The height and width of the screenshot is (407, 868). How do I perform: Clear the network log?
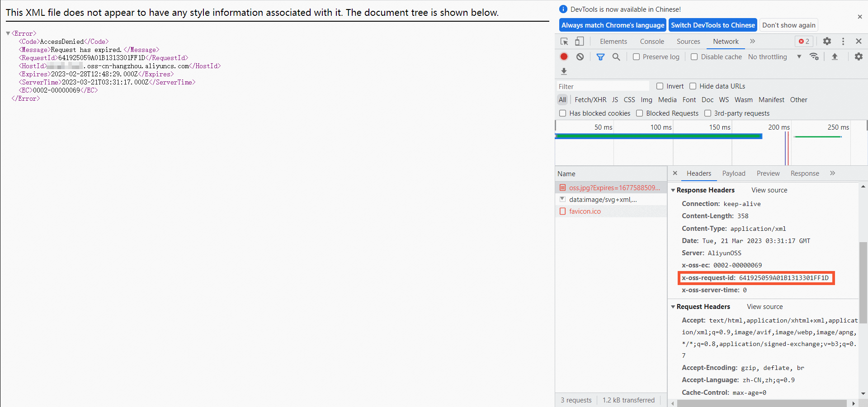tap(580, 56)
